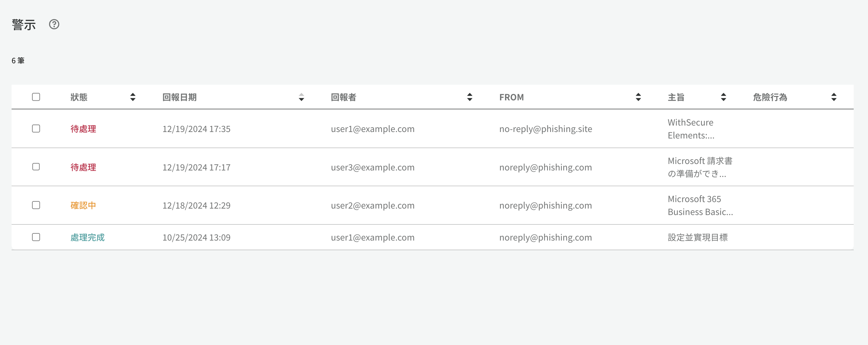Sort by 主旨 column arrows

pos(724,97)
